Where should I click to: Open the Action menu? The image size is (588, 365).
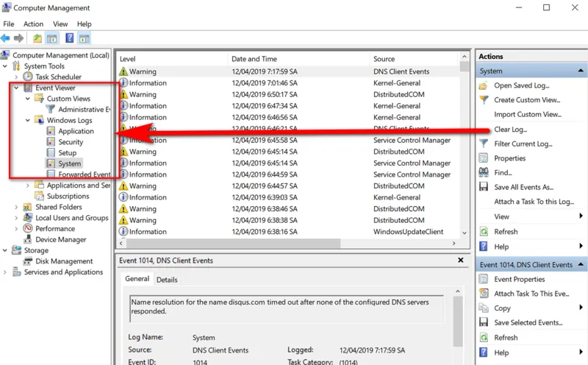coord(33,24)
